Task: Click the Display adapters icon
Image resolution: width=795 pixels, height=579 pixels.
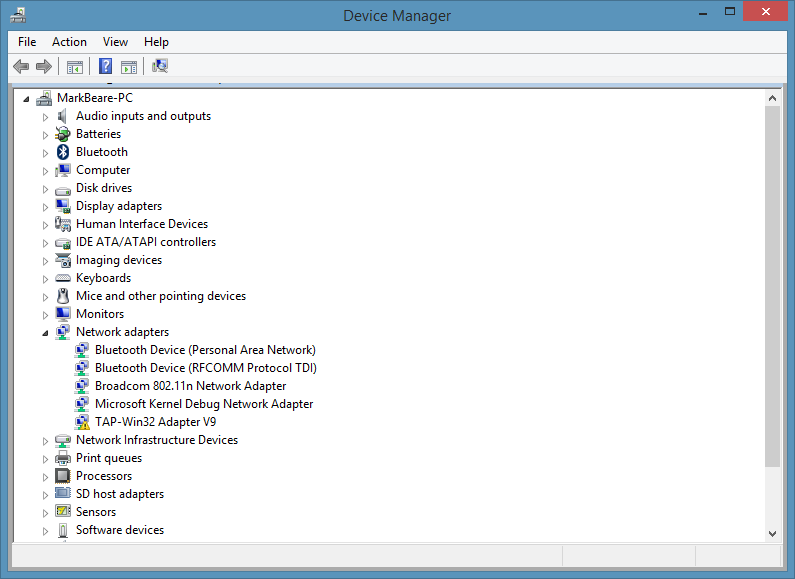Action: click(63, 206)
